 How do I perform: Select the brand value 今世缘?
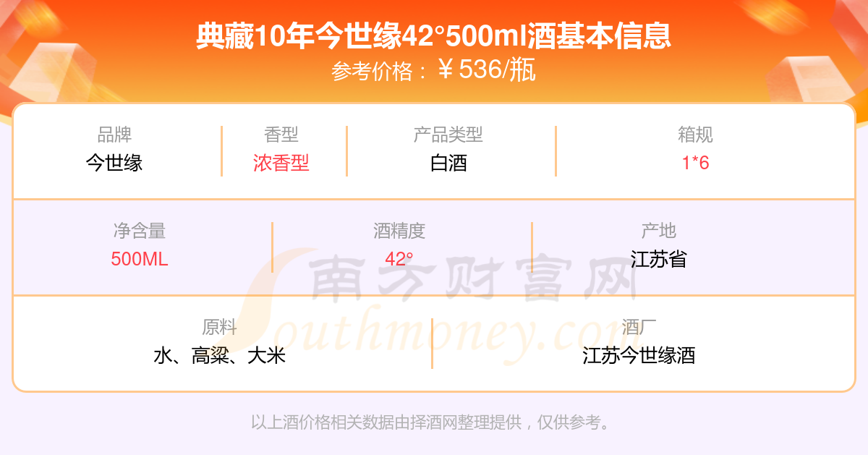(x=114, y=163)
